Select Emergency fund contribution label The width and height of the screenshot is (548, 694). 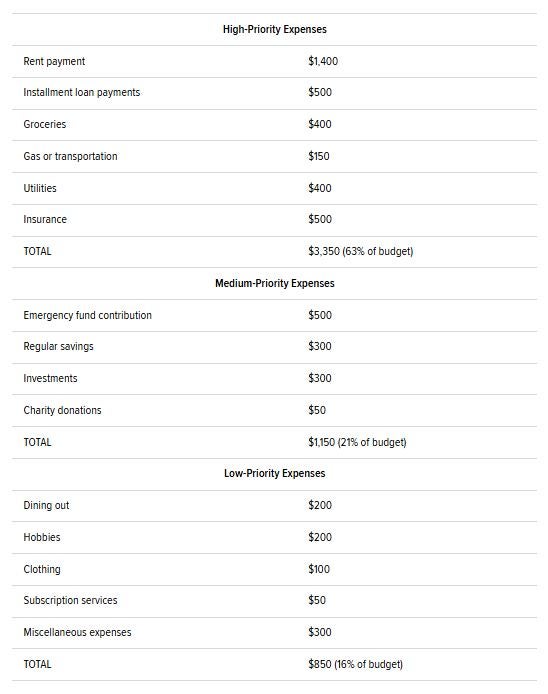point(88,315)
